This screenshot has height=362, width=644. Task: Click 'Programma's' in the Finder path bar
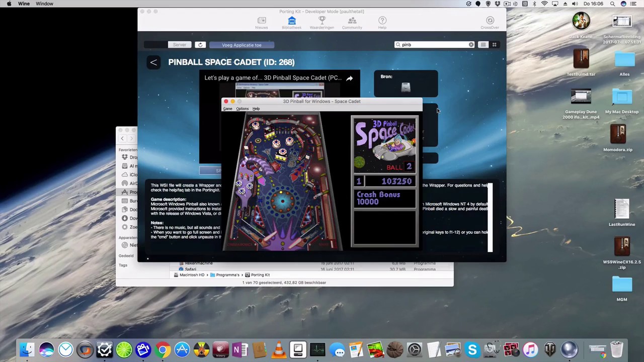click(224, 275)
